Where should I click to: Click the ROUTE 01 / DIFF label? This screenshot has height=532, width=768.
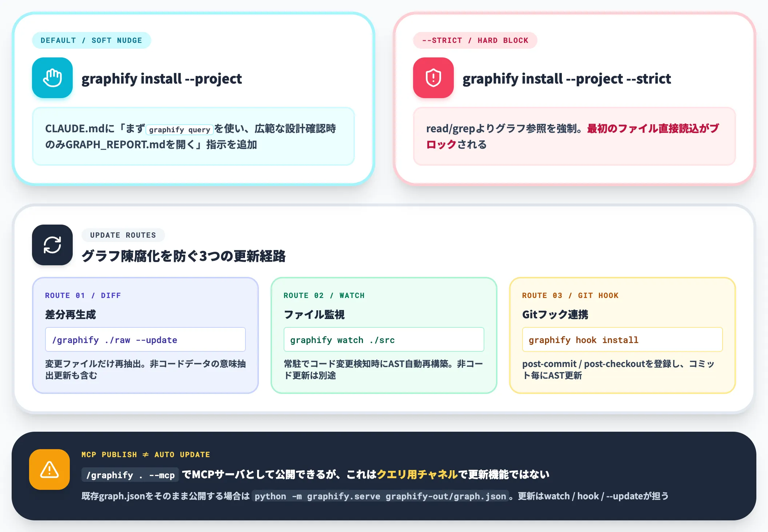[x=83, y=295]
